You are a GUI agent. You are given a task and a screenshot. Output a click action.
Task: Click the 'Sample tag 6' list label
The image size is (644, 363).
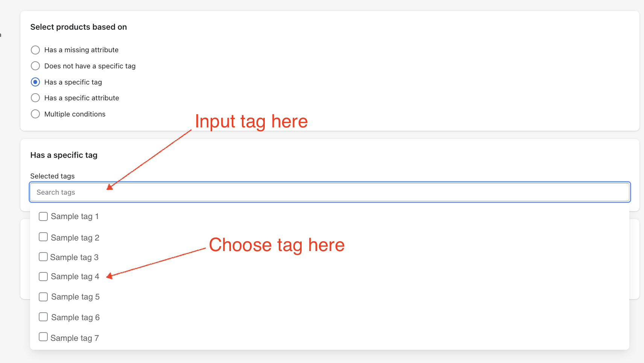[75, 318]
